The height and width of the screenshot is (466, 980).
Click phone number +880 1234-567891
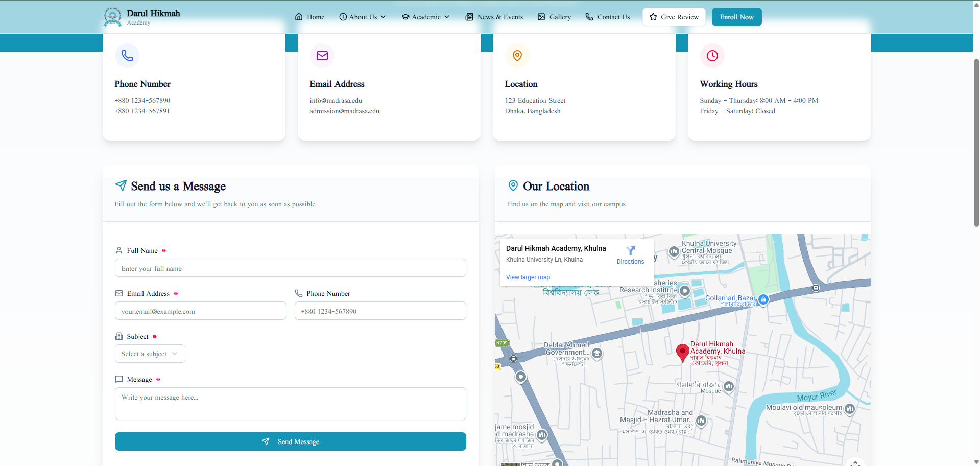click(142, 111)
